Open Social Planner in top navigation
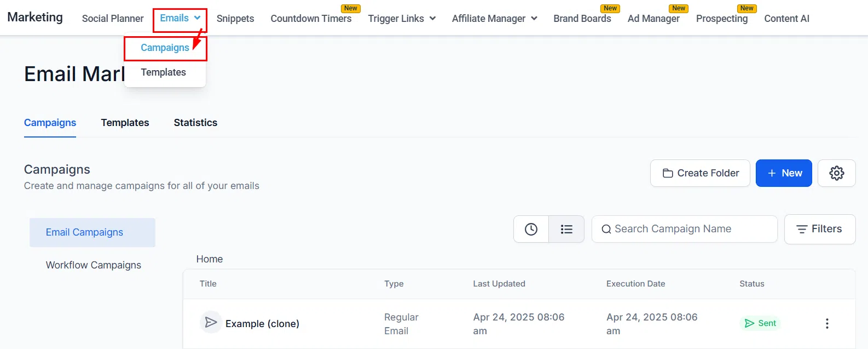 click(113, 19)
